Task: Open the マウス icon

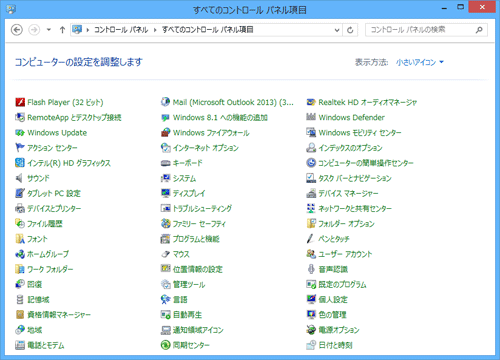Action: pos(166,254)
